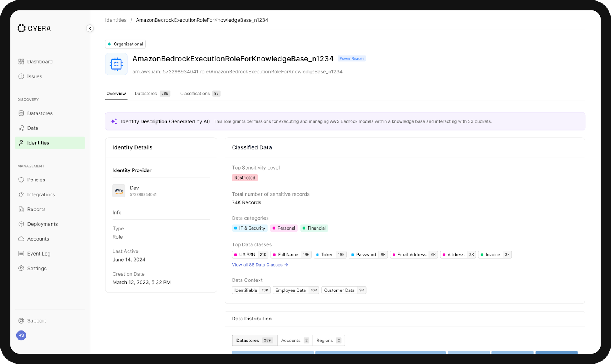Collapse the sidebar with the chevron button
611x364 pixels.
pos(90,28)
